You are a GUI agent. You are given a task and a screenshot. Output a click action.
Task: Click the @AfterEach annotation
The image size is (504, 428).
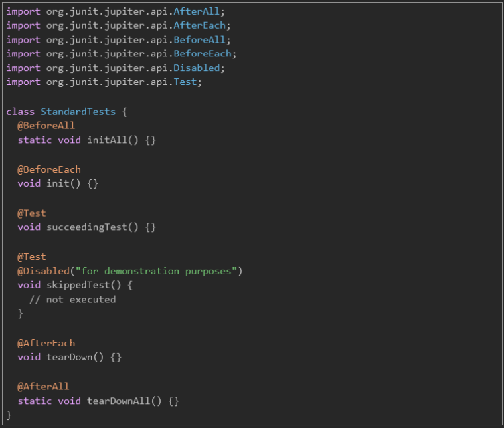(46, 343)
